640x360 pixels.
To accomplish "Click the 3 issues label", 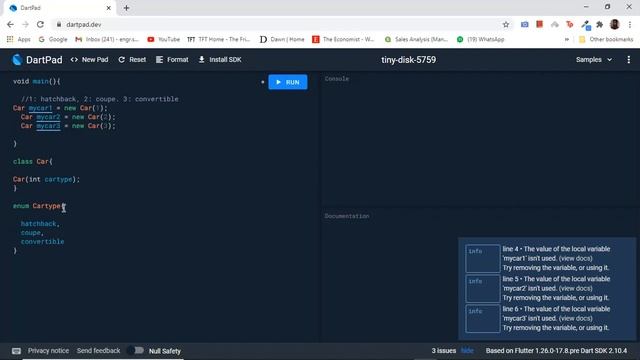I will point(444,351).
